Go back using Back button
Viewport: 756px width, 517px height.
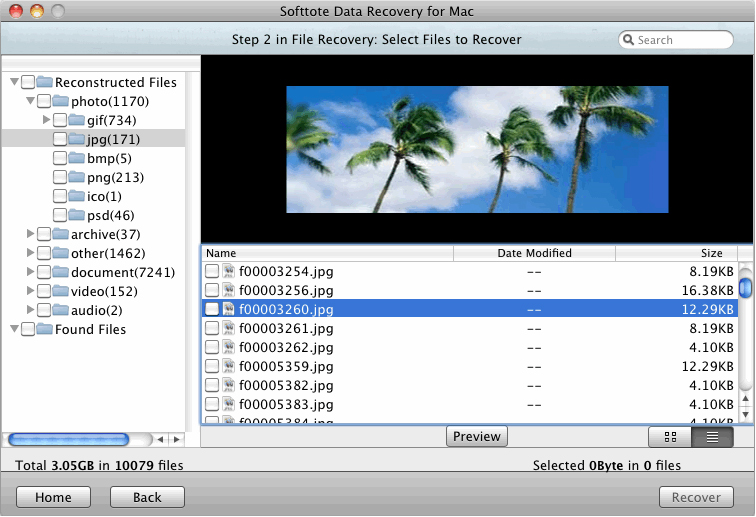pos(148,497)
